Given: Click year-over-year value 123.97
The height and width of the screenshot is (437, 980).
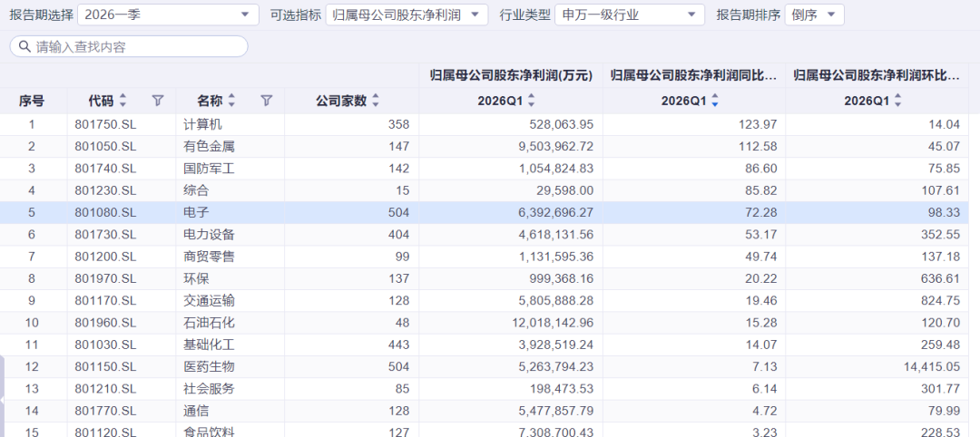Looking at the screenshot, I should 758,124.
